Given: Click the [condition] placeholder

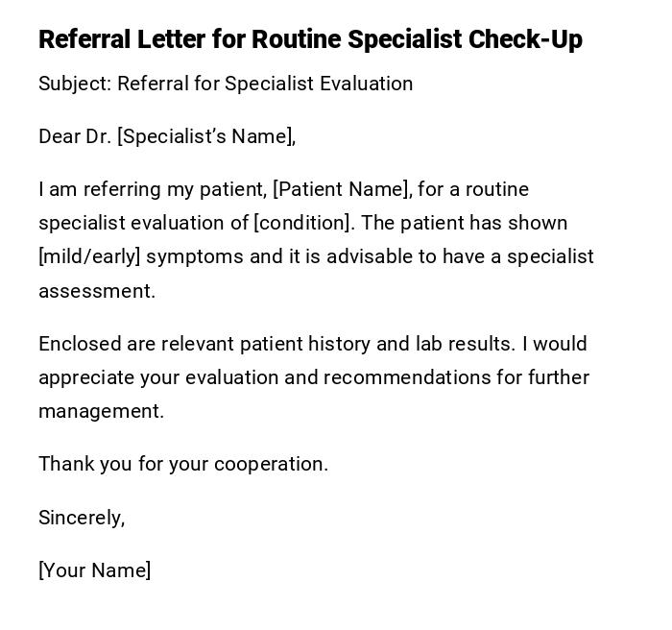Looking at the screenshot, I should click(x=303, y=223).
